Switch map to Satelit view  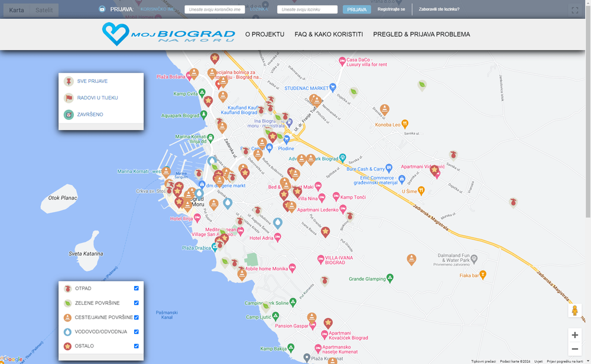point(44,10)
